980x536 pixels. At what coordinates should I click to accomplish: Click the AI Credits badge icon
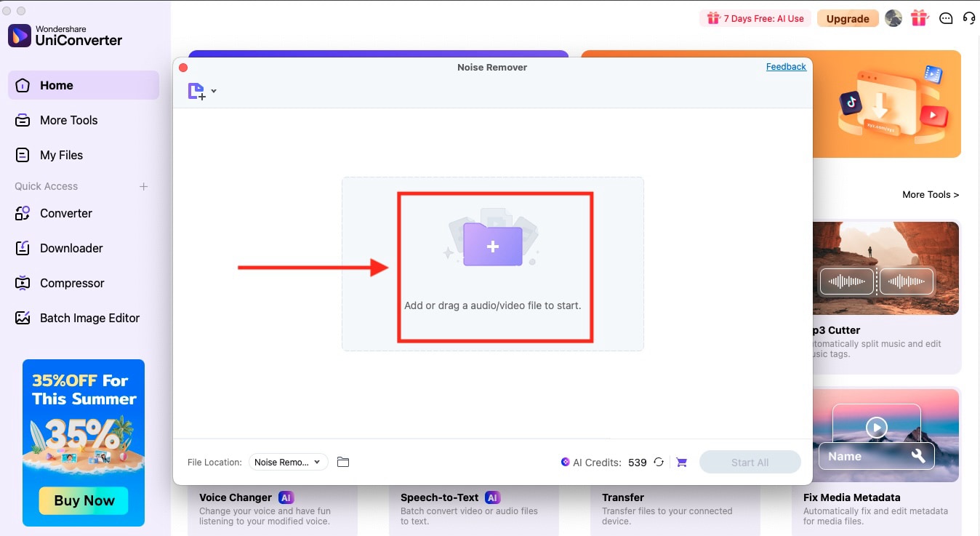(565, 462)
